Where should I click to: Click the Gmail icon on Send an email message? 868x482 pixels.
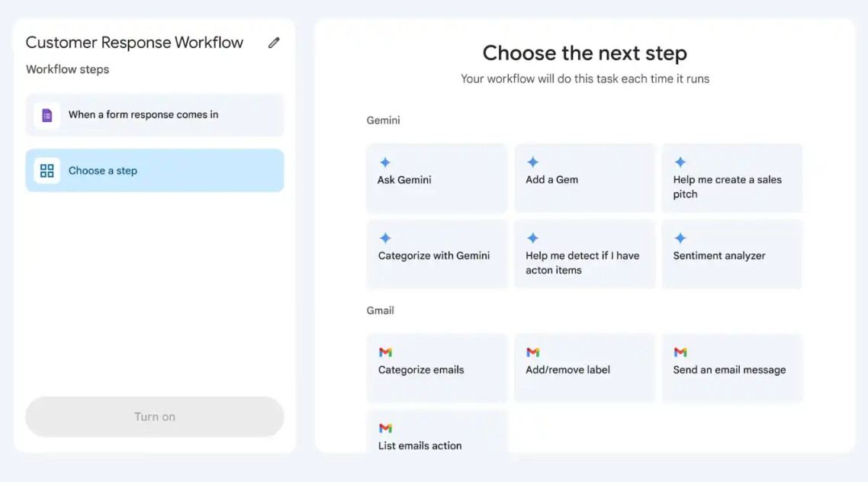pyautogui.click(x=680, y=352)
